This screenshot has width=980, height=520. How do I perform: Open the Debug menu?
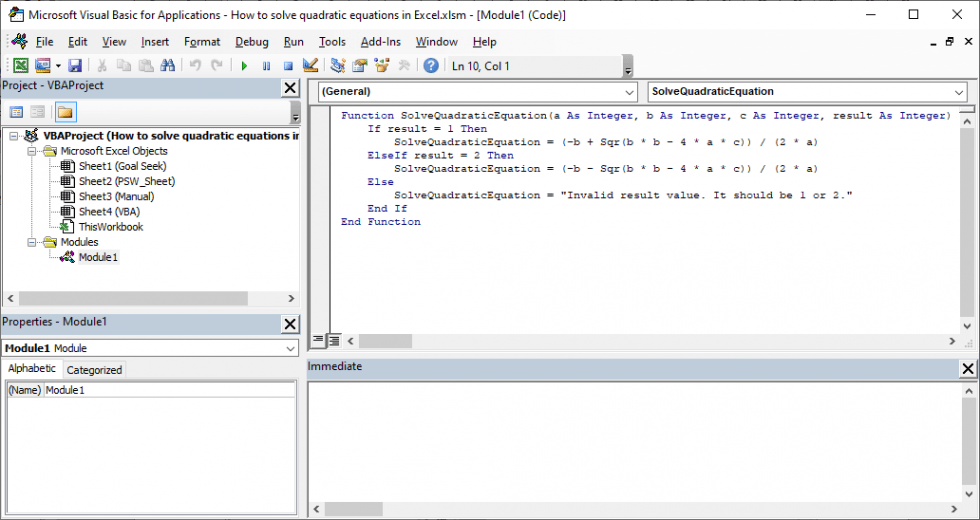[252, 42]
